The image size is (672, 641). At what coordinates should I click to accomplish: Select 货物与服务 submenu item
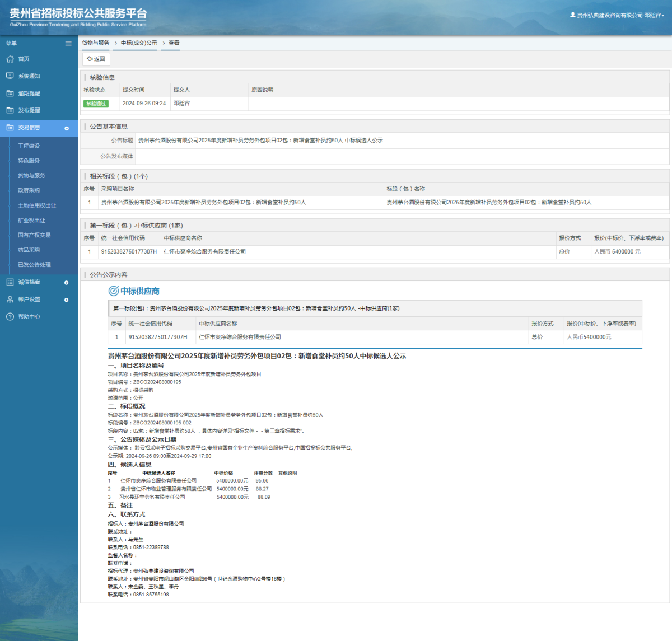coord(31,176)
